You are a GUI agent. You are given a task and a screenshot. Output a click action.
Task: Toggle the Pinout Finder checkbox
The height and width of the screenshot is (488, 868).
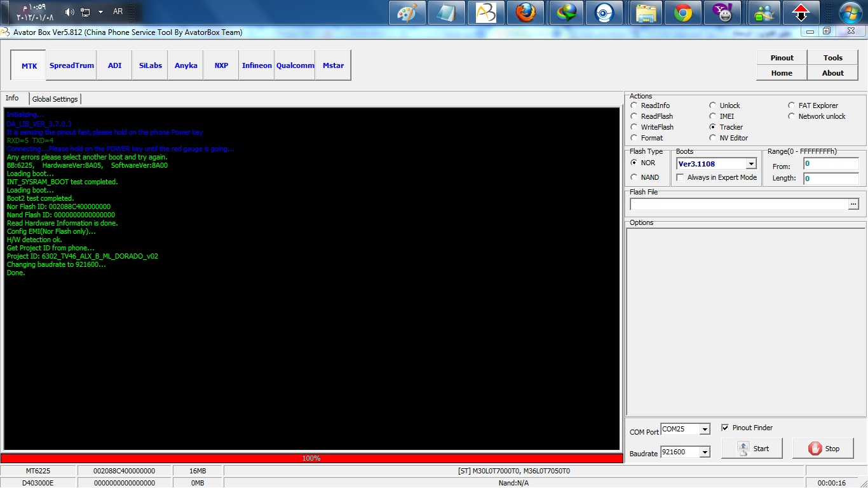coord(726,428)
